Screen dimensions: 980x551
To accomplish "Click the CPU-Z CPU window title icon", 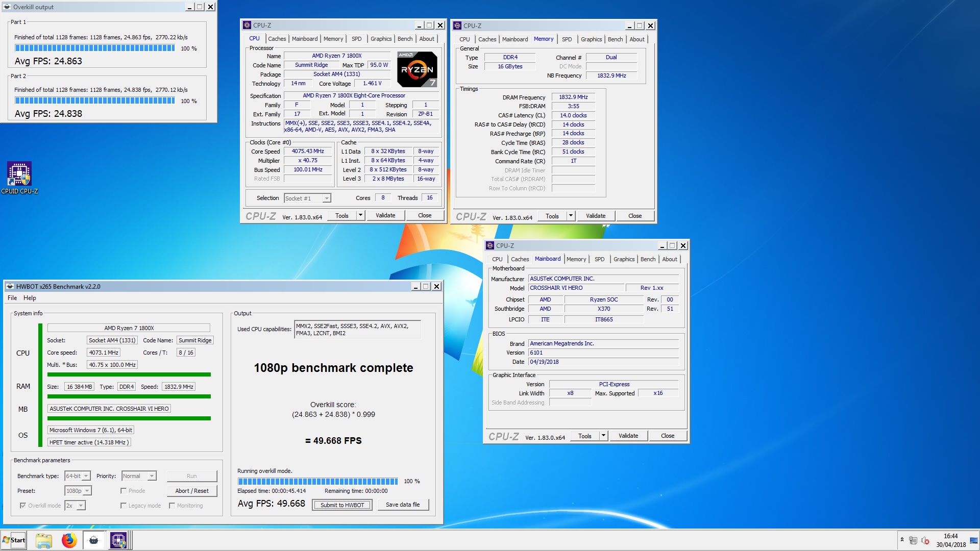I will pyautogui.click(x=247, y=25).
